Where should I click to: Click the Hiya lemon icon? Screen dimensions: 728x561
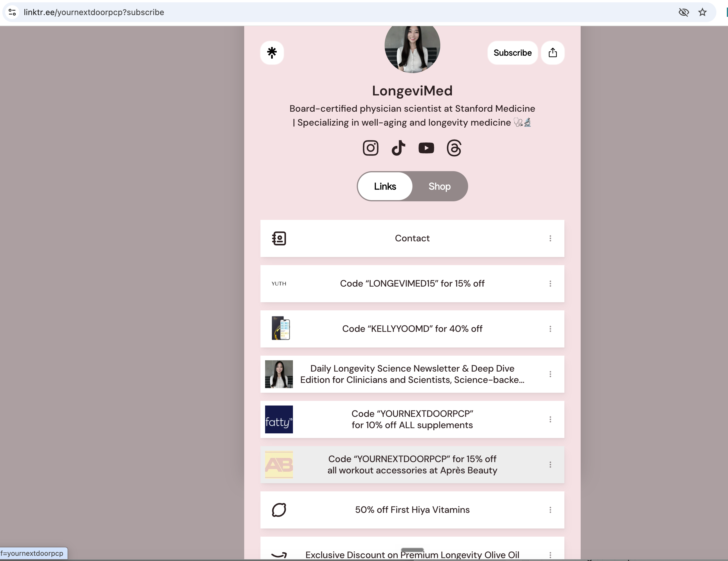tap(279, 510)
